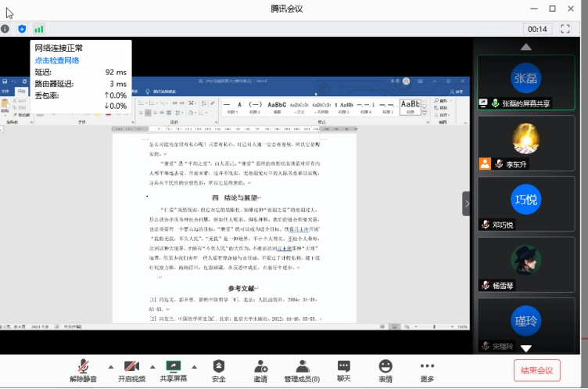Open the 安全 security options
The image size is (588, 389).
click(x=218, y=370)
